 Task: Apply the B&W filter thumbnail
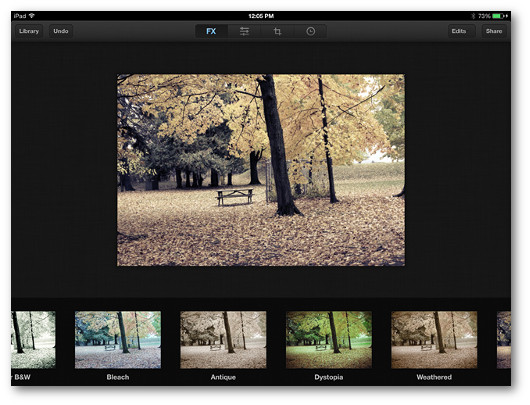point(33,340)
